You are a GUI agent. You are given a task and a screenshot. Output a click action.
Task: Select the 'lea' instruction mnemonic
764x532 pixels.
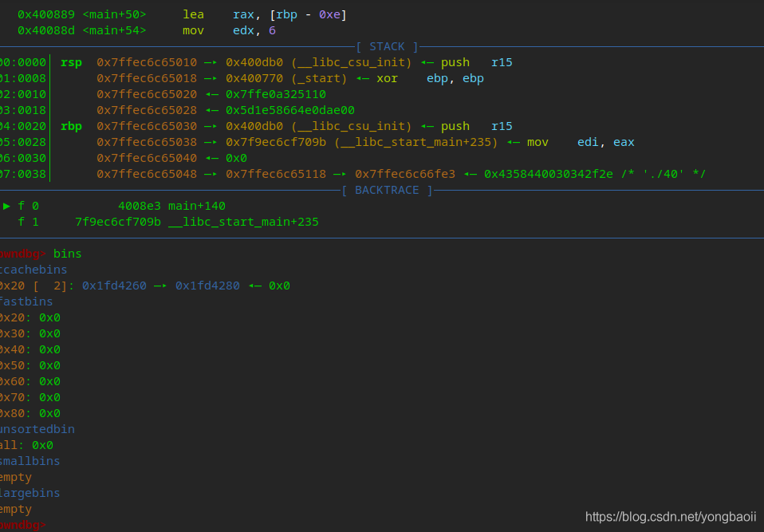(193, 14)
